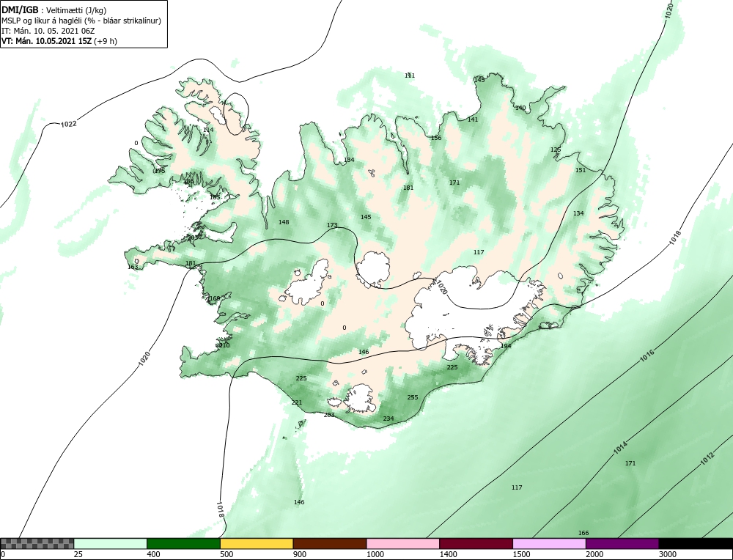Click the map value '125'
Viewport: 733px width, 560px height.
(x=556, y=150)
